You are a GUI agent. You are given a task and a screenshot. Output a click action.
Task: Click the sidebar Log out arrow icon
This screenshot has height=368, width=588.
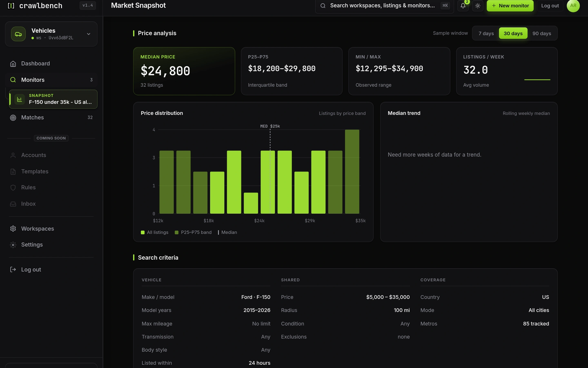13,270
